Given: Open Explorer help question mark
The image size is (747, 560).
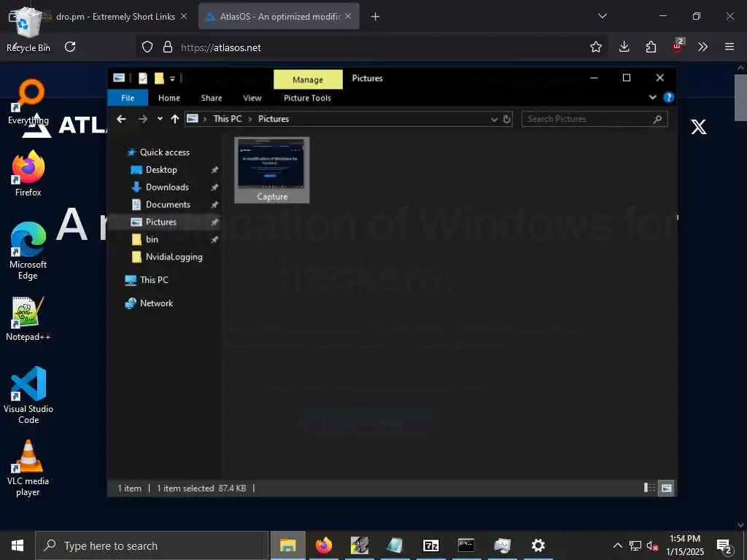Looking at the screenshot, I should tap(668, 98).
